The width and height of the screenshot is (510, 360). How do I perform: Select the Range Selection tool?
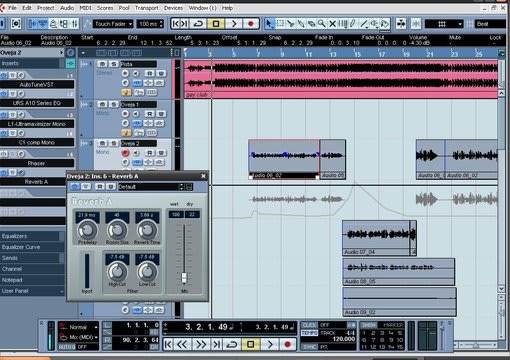[x=280, y=24]
